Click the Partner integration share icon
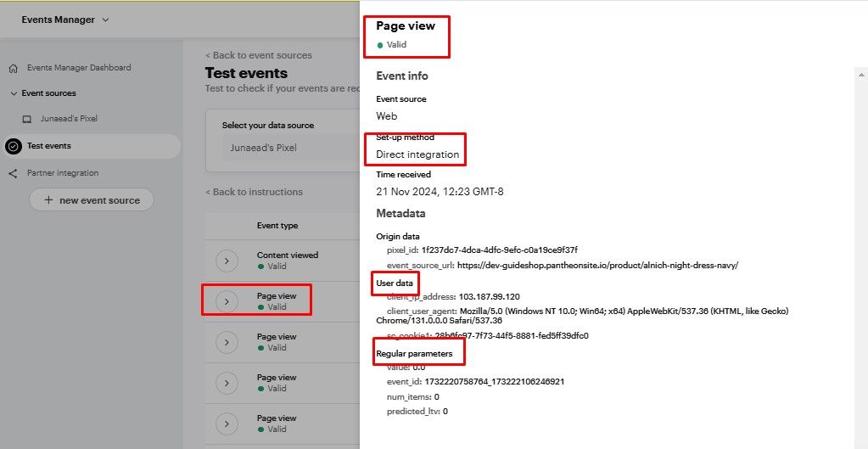 tap(14, 174)
